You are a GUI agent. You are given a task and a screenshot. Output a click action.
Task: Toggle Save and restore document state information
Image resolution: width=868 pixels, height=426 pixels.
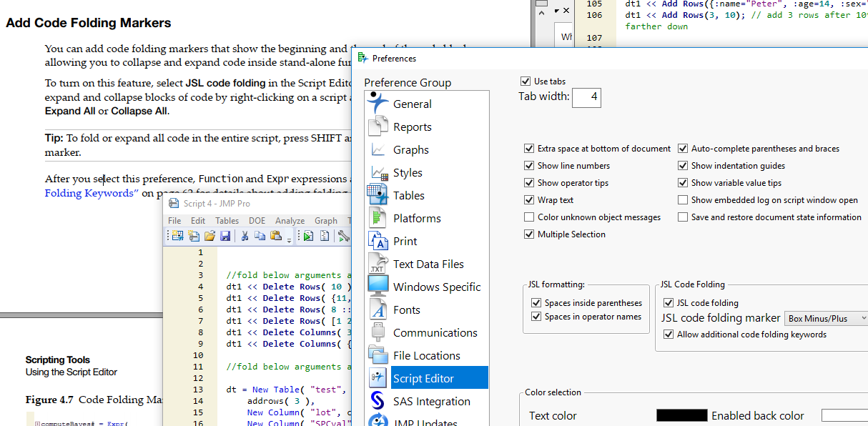[x=683, y=217]
